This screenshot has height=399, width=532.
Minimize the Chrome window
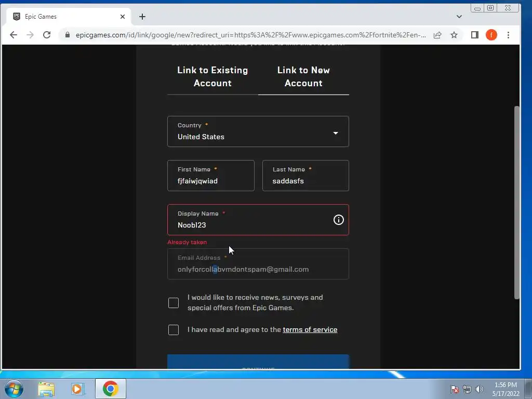point(477,8)
